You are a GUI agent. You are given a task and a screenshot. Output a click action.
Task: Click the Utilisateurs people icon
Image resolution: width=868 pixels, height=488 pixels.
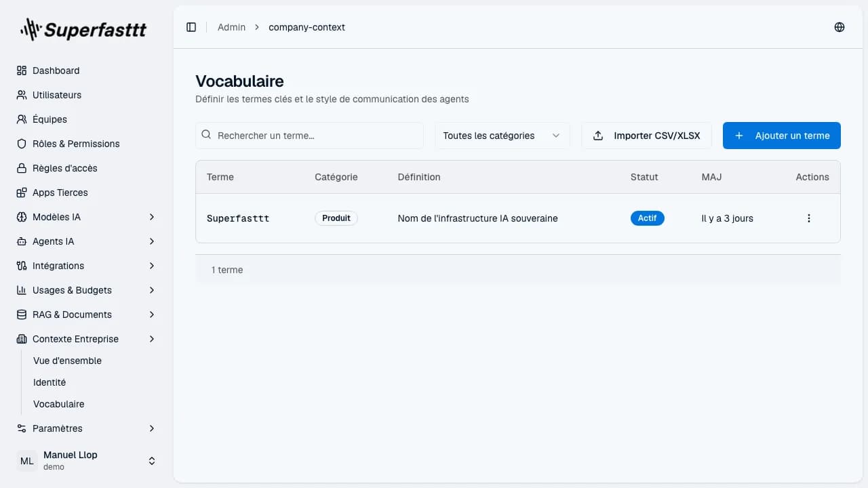click(x=22, y=95)
